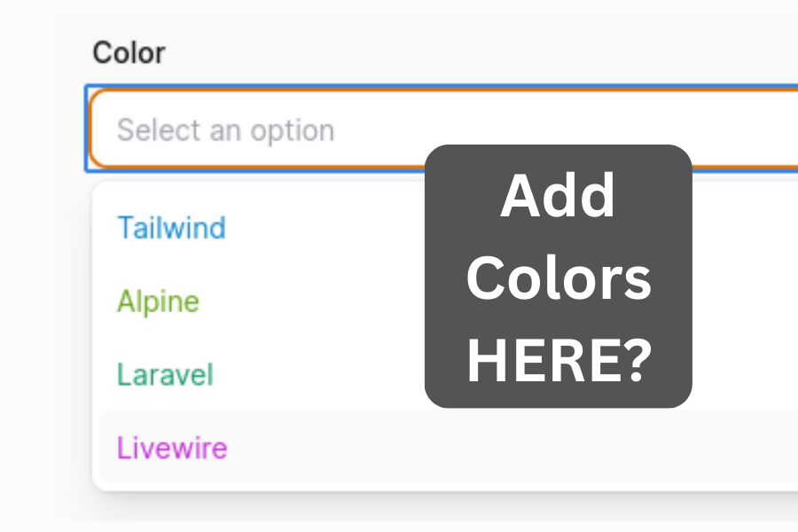This screenshot has height=532, width=798.
Task: Click the blue Tailwind text
Action: coord(171,228)
